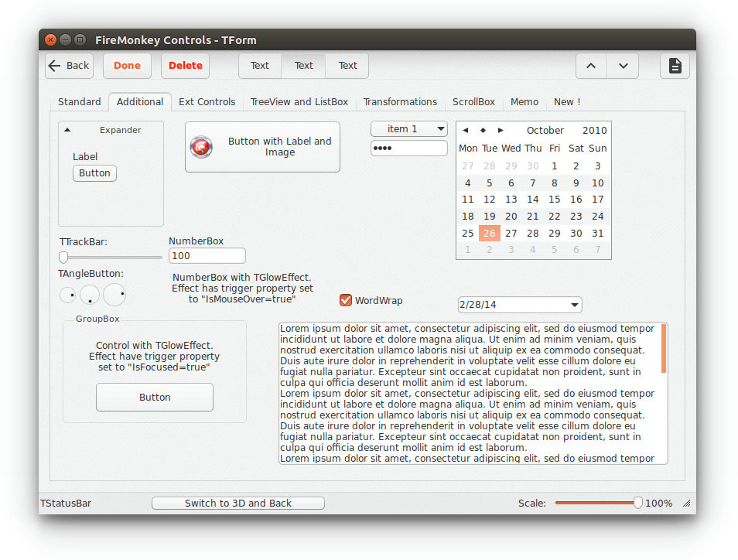
Task: Click the 2010 year label in calendar
Action: coord(594,131)
